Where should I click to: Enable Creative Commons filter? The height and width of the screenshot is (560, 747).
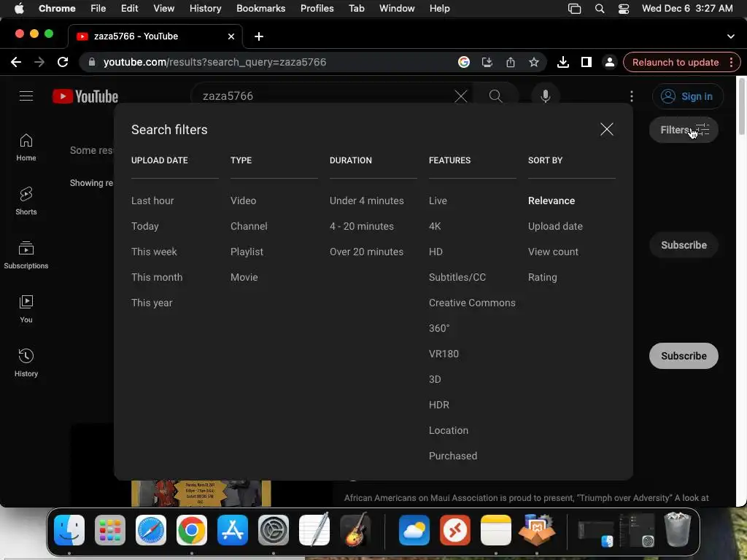coord(472,303)
